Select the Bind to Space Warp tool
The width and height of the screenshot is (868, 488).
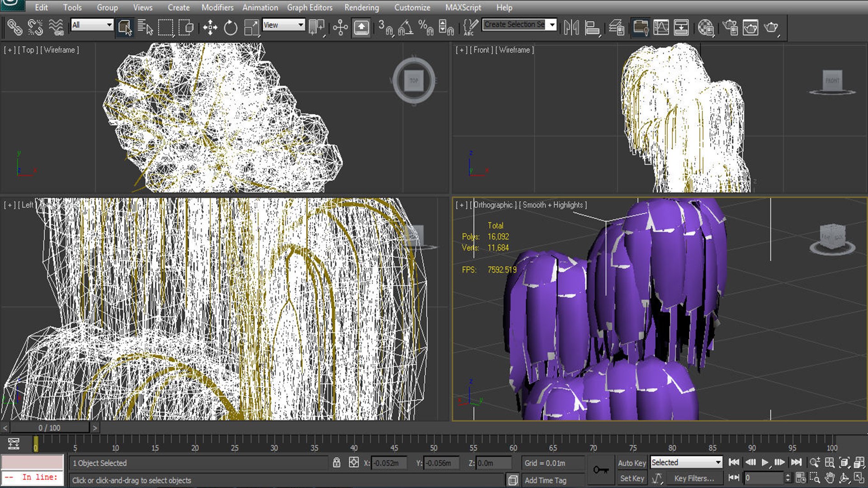(x=56, y=28)
